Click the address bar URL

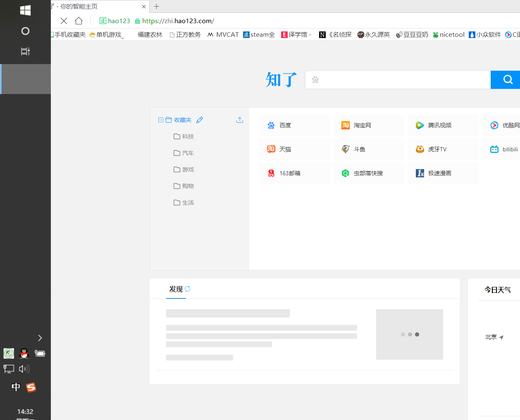(x=178, y=21)
